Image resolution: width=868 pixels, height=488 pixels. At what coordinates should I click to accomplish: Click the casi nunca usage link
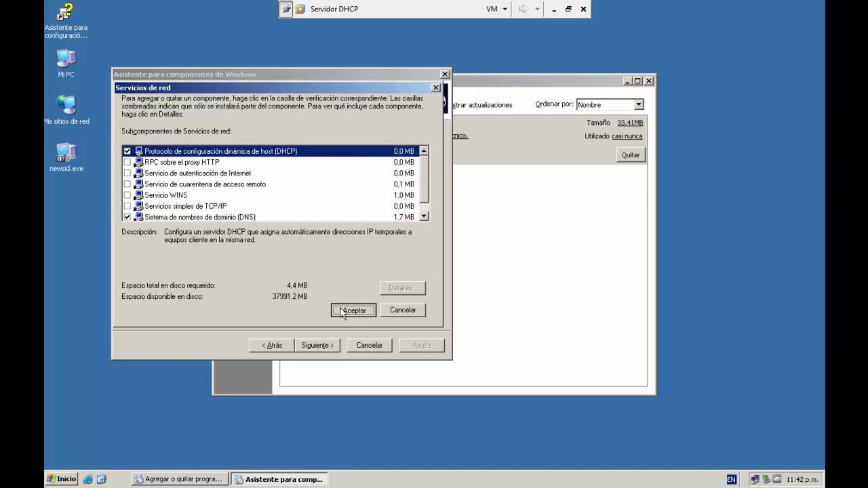[x=627, y=136]
